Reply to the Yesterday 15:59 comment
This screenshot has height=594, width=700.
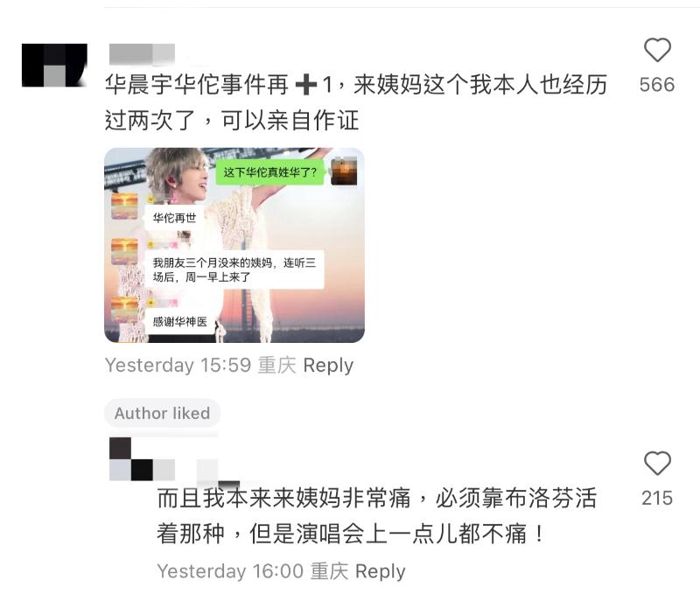coord(328,365)
